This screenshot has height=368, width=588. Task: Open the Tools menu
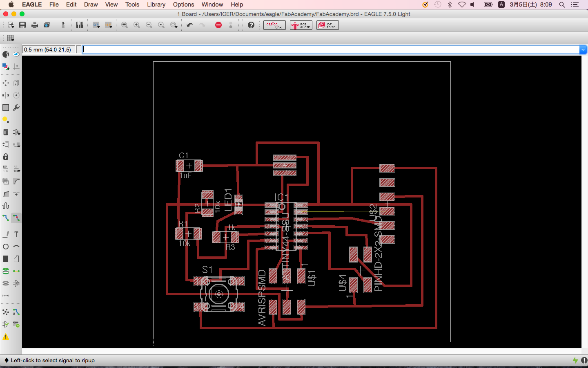132,4
